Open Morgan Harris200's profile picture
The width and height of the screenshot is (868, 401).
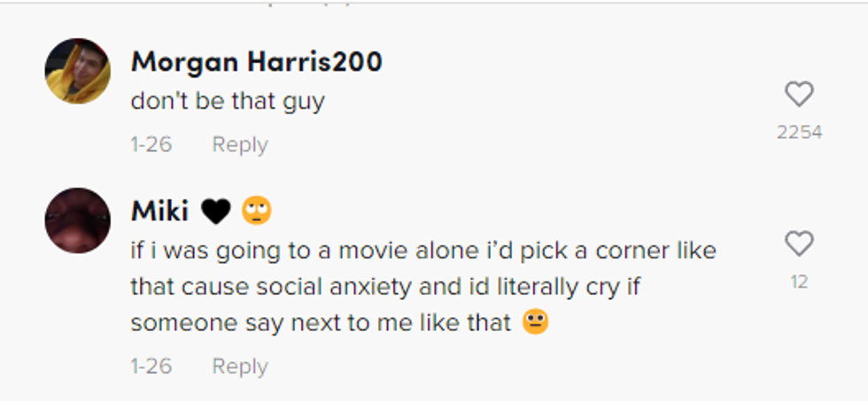point(78,71)
